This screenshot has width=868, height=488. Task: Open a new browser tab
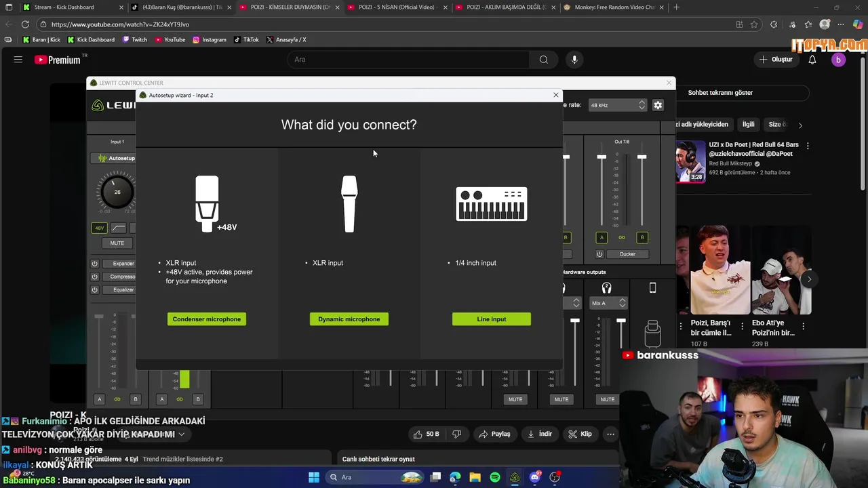click(676, 7)
